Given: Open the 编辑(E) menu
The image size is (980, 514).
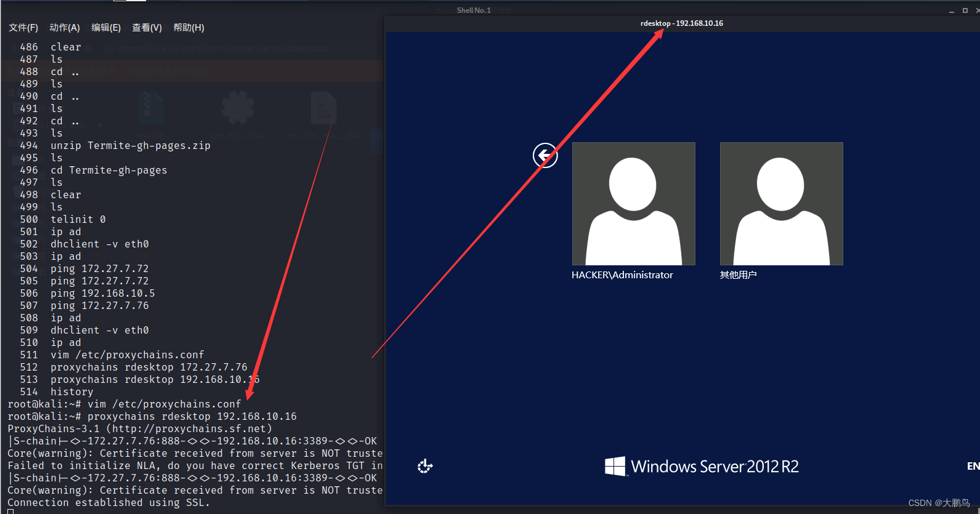Looking at the screenshot, I should point(106,28).
